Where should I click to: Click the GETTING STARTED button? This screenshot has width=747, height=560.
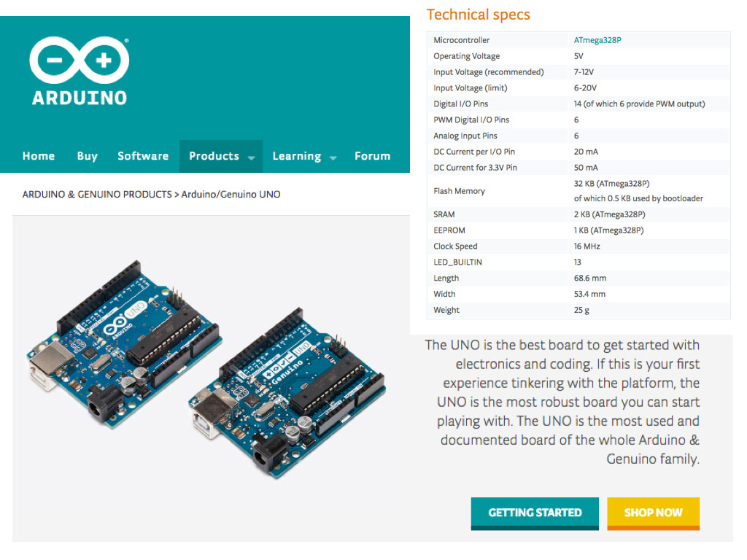tap(535, 513)
